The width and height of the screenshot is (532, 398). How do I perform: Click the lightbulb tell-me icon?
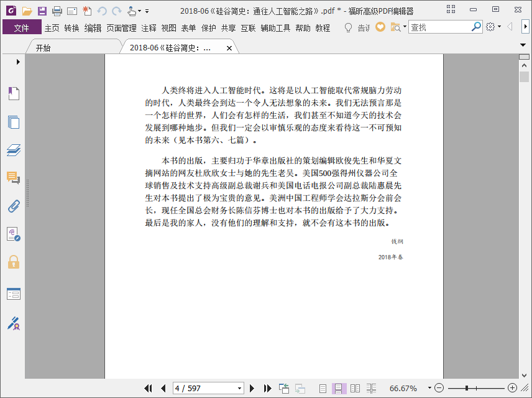[348, 27]
